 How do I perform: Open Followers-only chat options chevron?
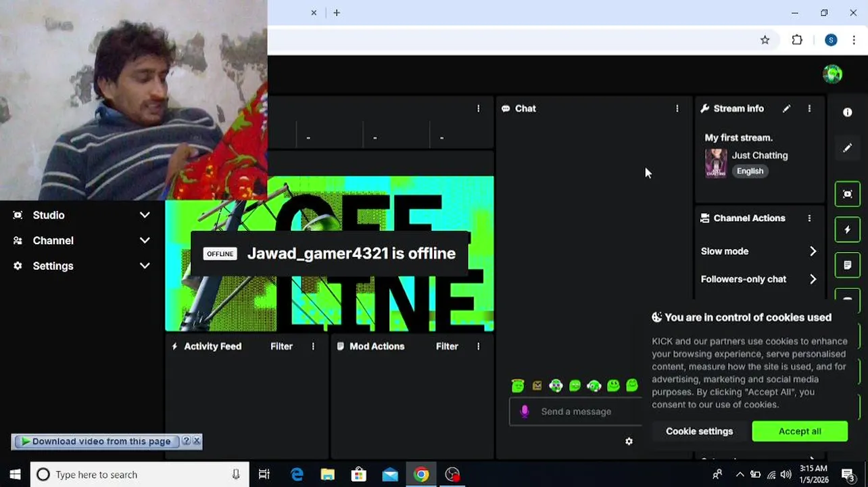pyautogui.click(x=813, y=279)
